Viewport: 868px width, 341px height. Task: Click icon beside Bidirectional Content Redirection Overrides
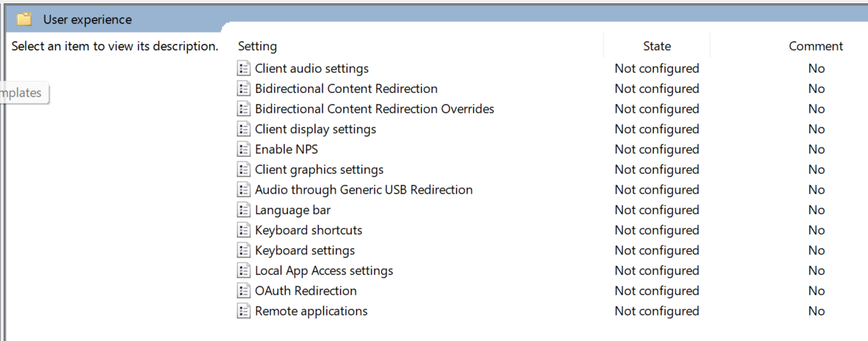pyautogui.click(x=244, y=109)
